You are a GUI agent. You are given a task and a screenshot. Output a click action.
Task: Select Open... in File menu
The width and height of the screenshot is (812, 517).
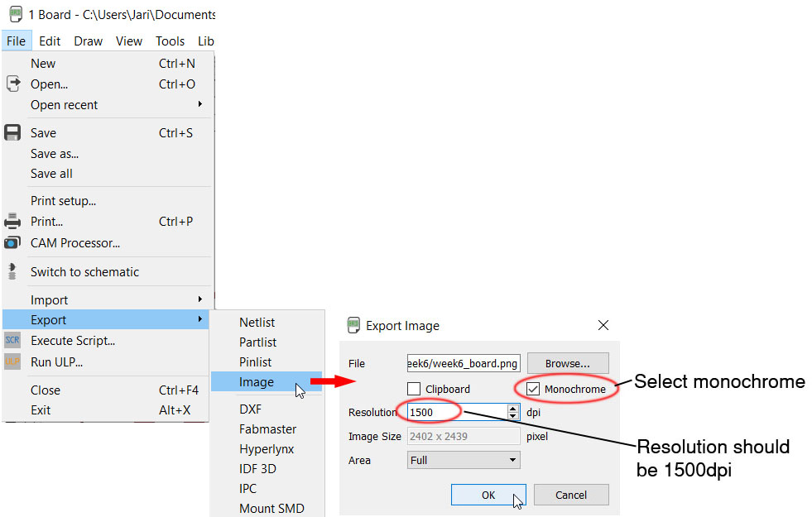(106, 84)
